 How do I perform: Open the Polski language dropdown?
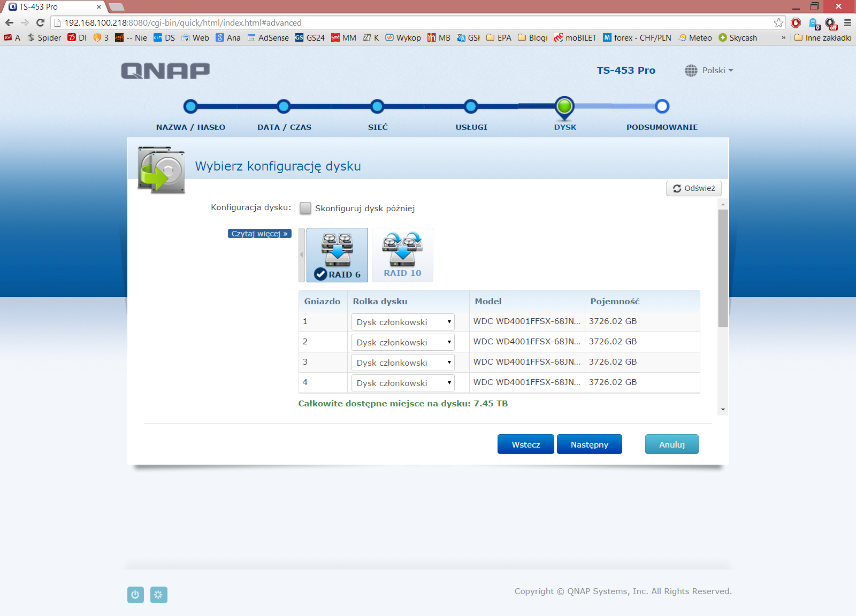pyautogui.click(x=709, y=71)
